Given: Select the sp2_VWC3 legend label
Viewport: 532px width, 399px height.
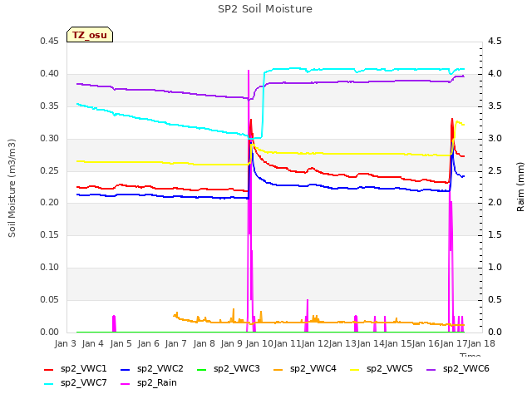Looking at the screenshot, I should tap(236, 369).
